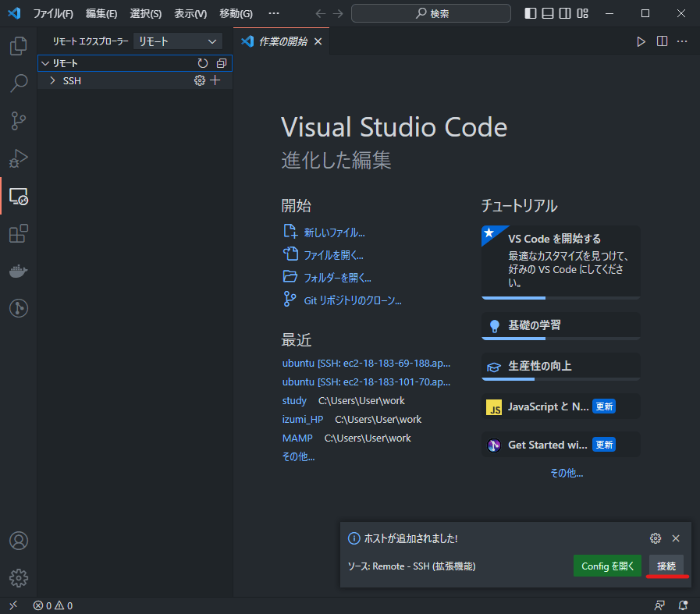The height and width of the screenshot is (614, 700).
Task: Open the Extensions view
Action: click(18, 233)
